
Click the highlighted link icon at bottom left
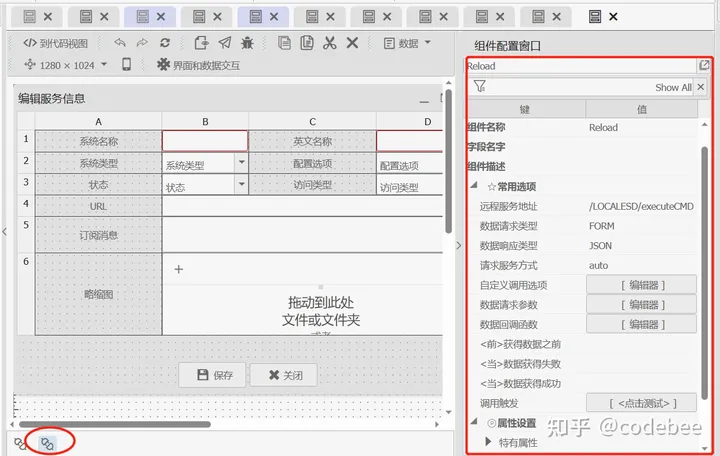[46, 441]
